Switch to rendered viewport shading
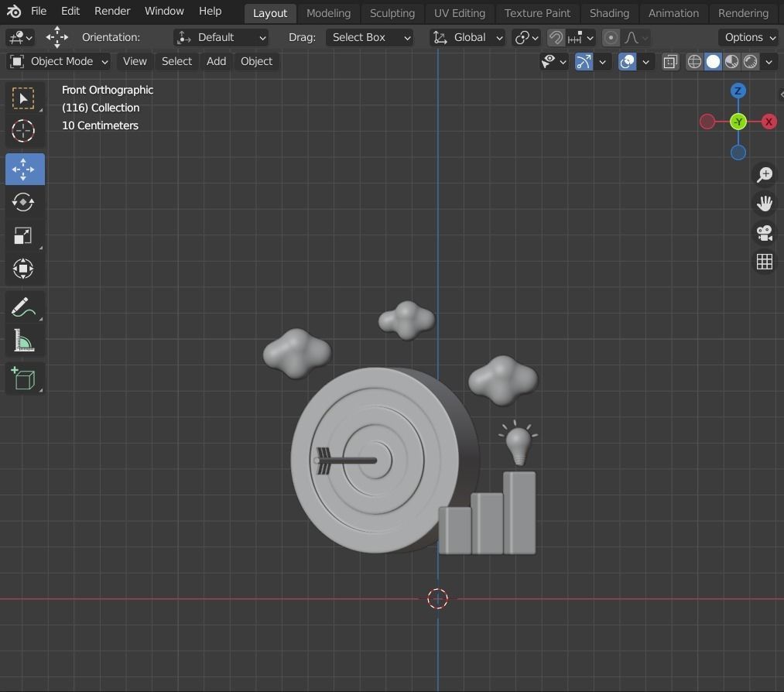This screenshot has height=692, width=784. pyautogui.click(x=750, y=62)
